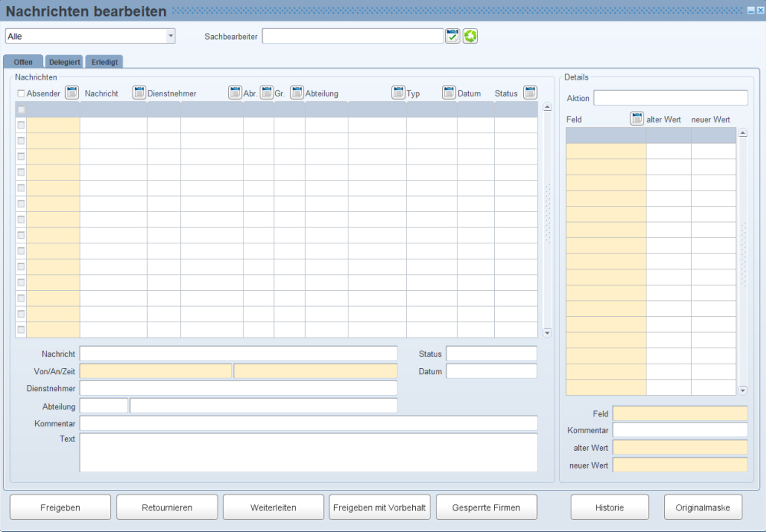Viewport: 766px width, 532px height.
Task: Click the long Abteilung name field
Action: click(264, 406)
